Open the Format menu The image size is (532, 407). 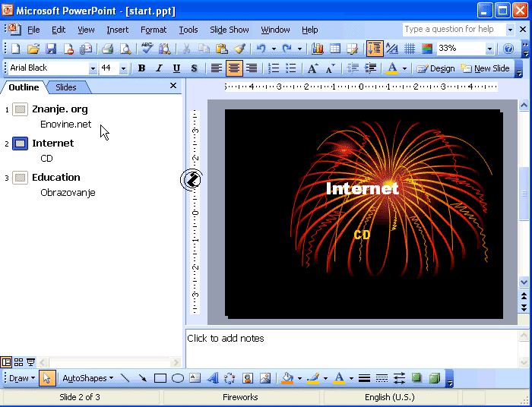154,30
